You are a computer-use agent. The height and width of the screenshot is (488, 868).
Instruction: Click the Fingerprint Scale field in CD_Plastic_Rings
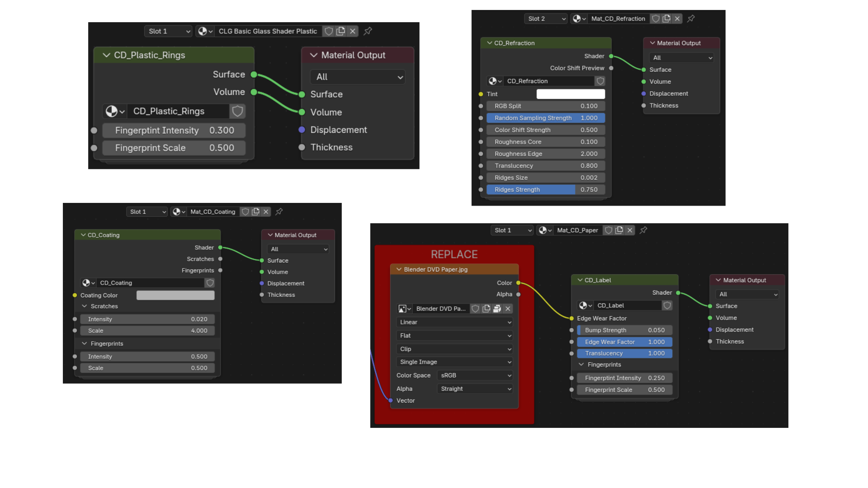click(x=174, y=148)
